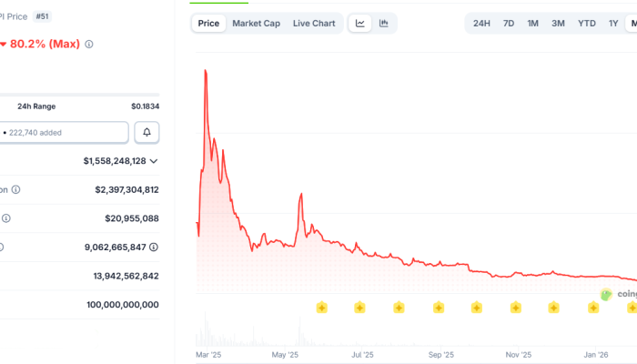The image size is (637, 364).
Task: Set chart range to 3M
Action: (x=558, y=23)
